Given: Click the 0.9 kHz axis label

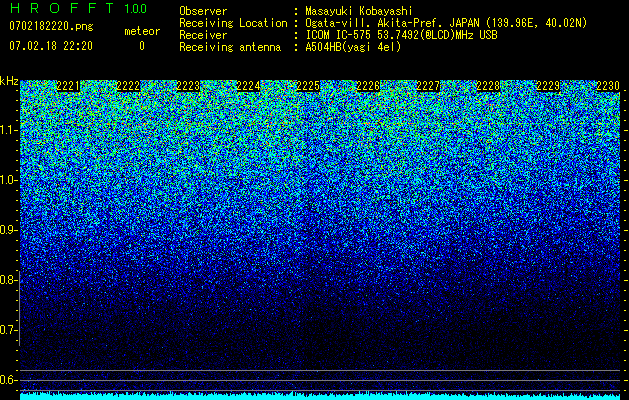Looking at the screenshot, I should [x=8, y=230].
